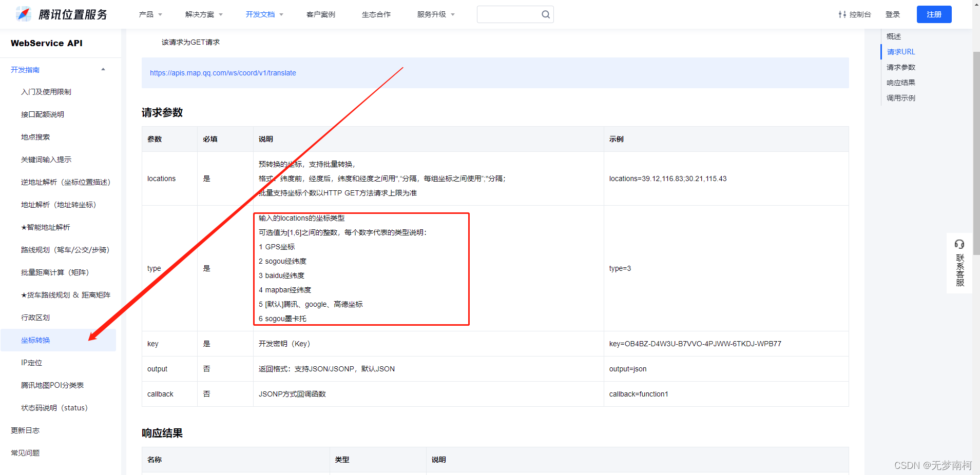
Task: Open 更新日志 in sidebar
Action: [25, 430]
